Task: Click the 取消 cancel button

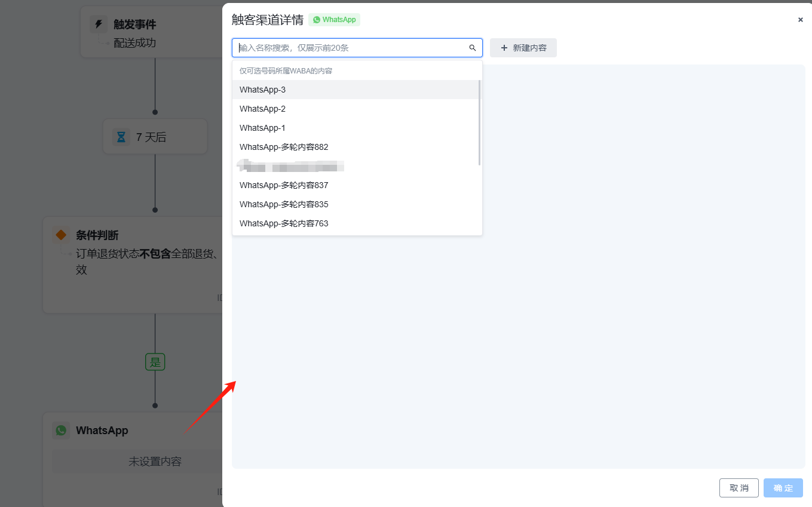Action: (739, 488)
